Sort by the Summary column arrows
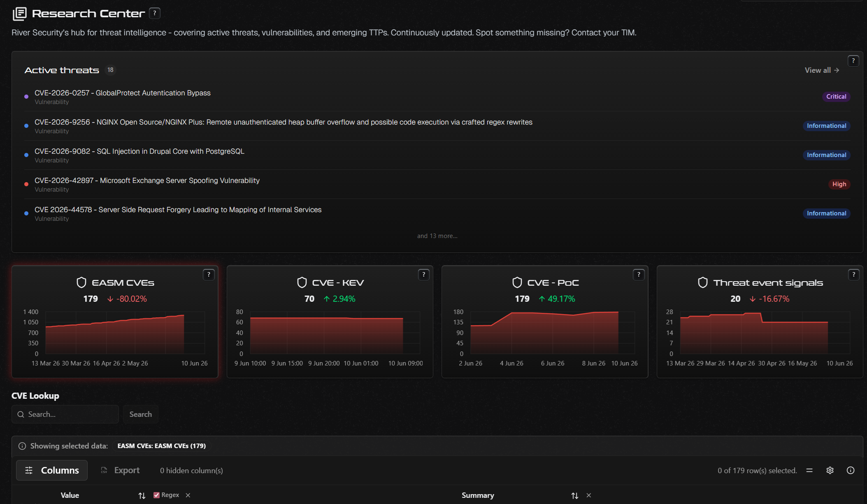The height and width of the screenshot is (504, 867). click(x=575, y=496)
